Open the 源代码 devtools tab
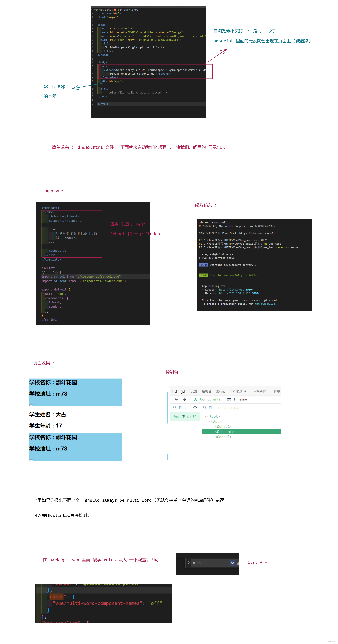The width and height of the screenshot is (338, 644). tap(221, 391)
